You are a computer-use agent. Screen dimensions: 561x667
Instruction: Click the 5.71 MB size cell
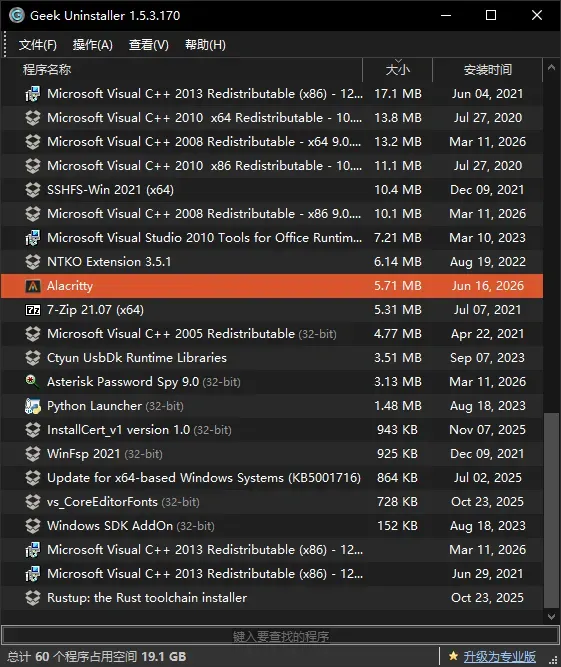pos(397,286)
